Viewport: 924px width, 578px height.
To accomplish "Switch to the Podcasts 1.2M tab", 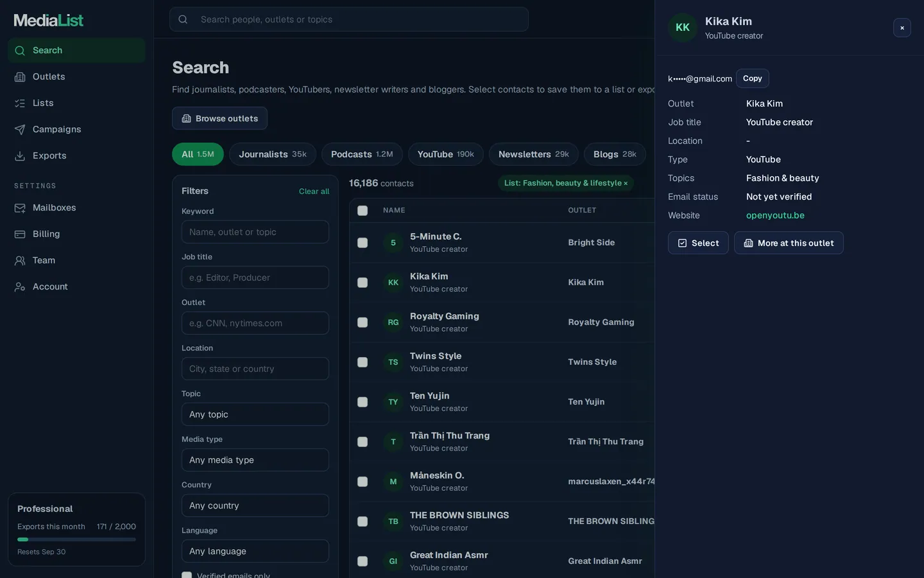I will click(x=362, y=154).
